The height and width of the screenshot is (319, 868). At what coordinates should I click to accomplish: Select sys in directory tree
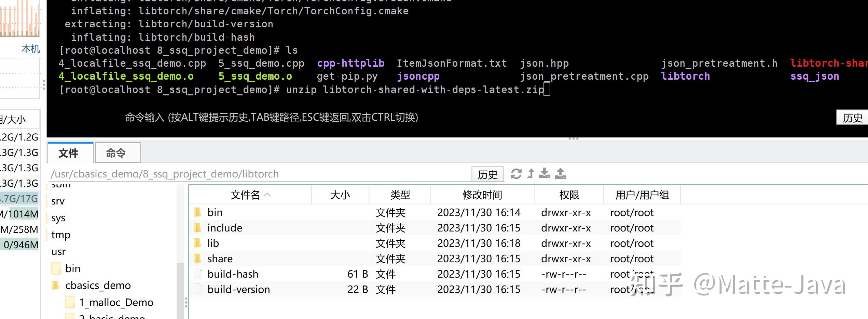pos(58,218)
